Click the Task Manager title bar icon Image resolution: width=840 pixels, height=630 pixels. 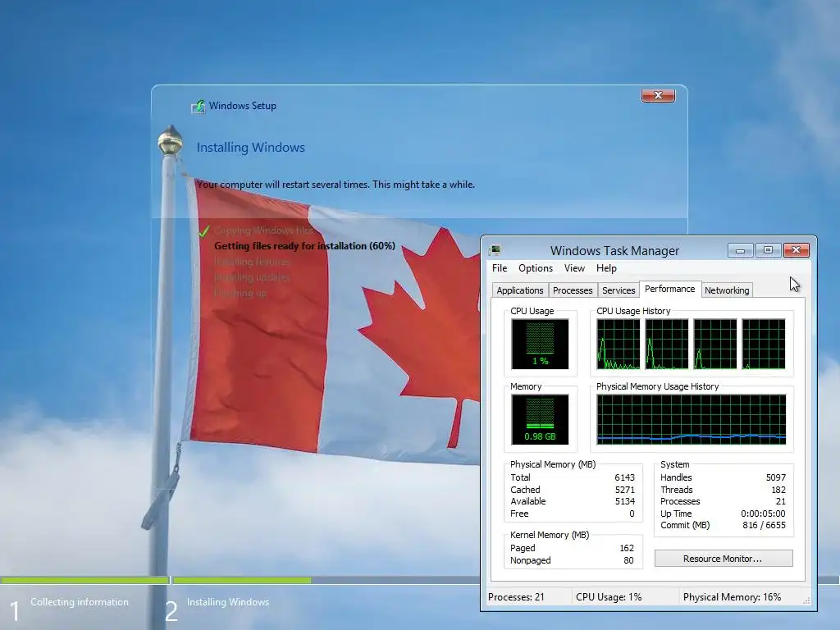point(495,250)
